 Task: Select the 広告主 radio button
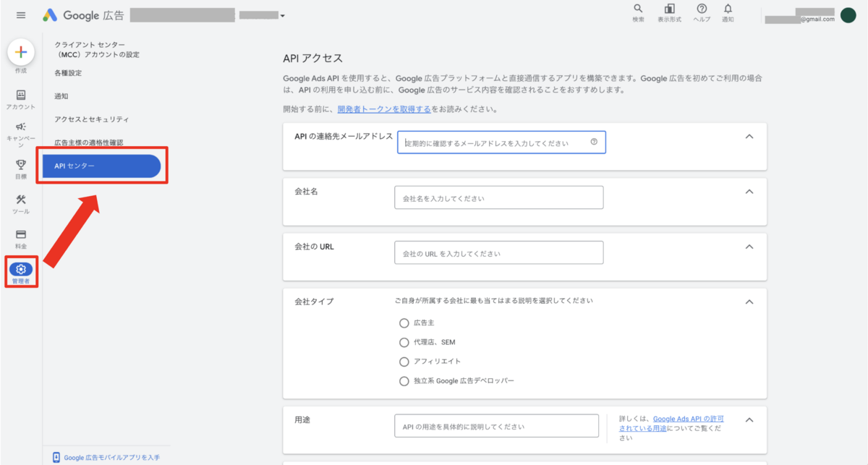(404, 323)
